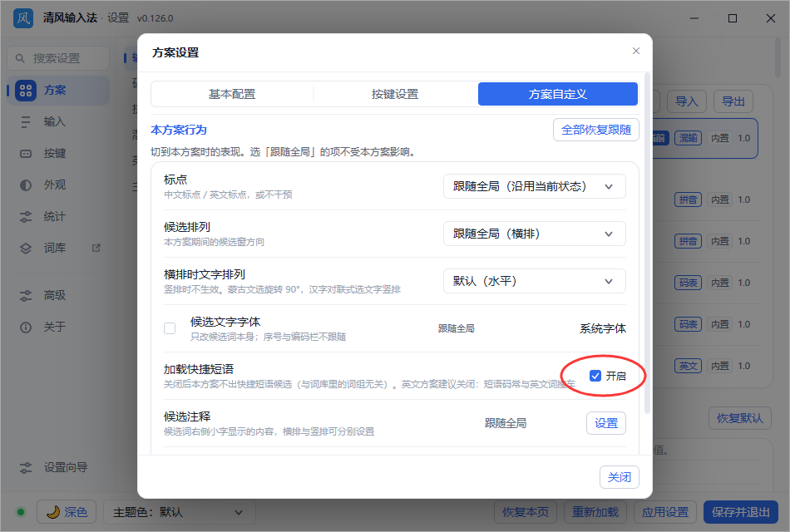Toggle the 深色 dark mode button
Viewport: 790px width, 532px height.
67,512
